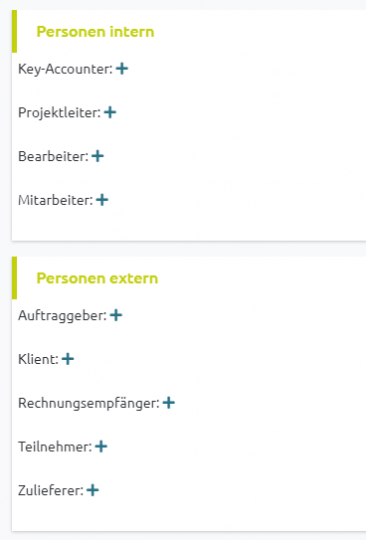Image resolution: width=366 pixels, height=540 pixels.
Task: Add a Zulieferer using the plus icon
Action: tap(93, 490)
